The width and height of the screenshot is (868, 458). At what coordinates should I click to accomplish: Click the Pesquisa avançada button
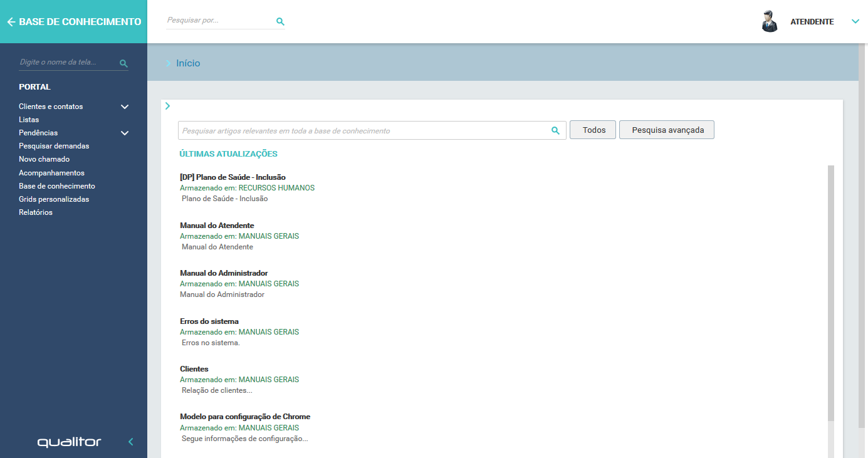tap(667, 130)
